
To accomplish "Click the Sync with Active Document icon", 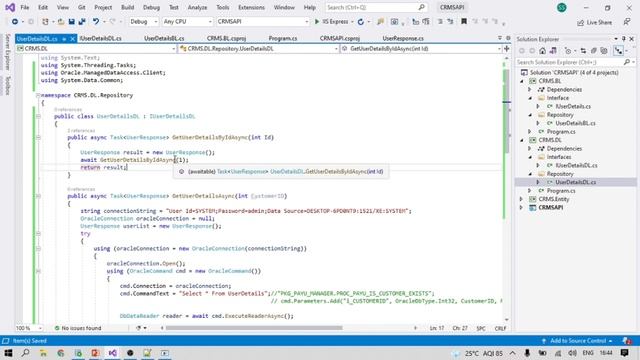I will 583,51.
